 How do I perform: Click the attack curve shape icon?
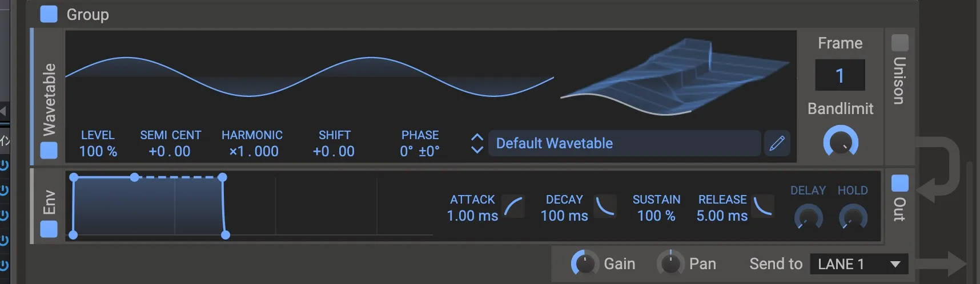click(x=513, y=206)
